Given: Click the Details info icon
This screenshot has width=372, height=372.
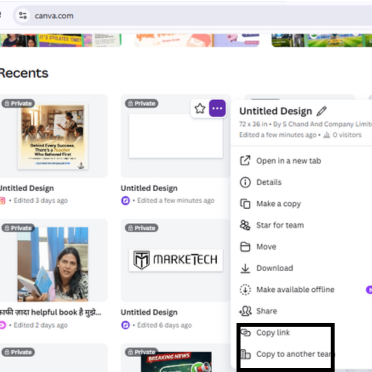Looking at the screenshot, I should [245, 182].
